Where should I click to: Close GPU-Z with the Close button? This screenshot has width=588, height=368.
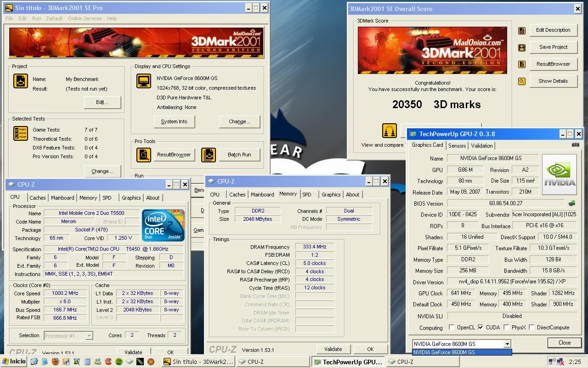[x=565, y=343]
